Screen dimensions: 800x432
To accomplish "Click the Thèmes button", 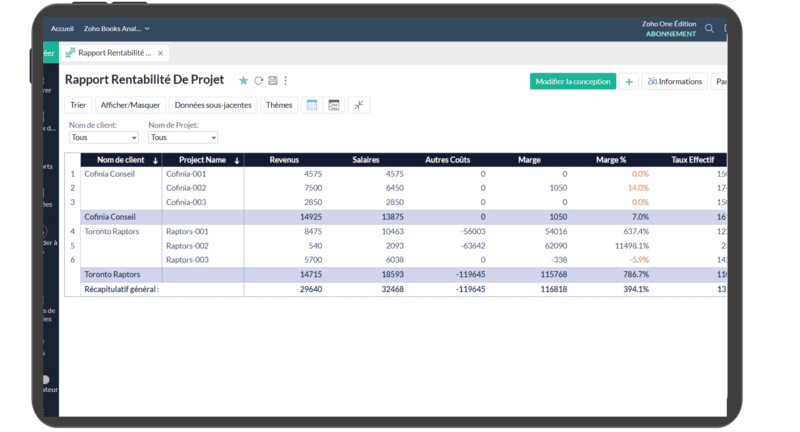I will [279, 105].
